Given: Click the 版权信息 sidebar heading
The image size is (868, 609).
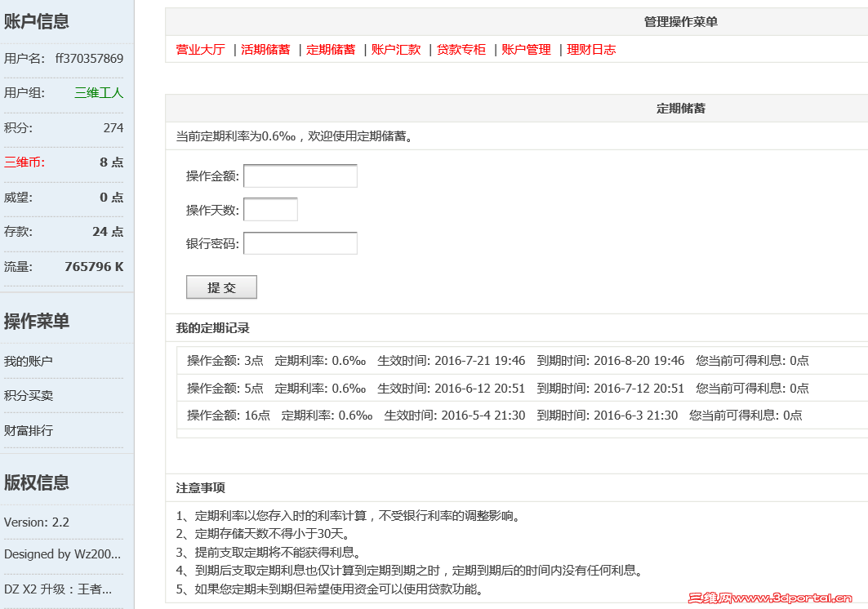Looking at the screenshot, I should 37,482.
